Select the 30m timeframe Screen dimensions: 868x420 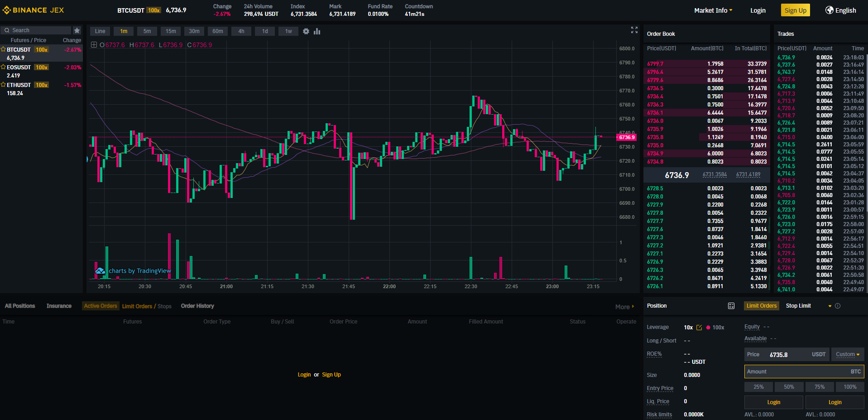click(194, 31)
